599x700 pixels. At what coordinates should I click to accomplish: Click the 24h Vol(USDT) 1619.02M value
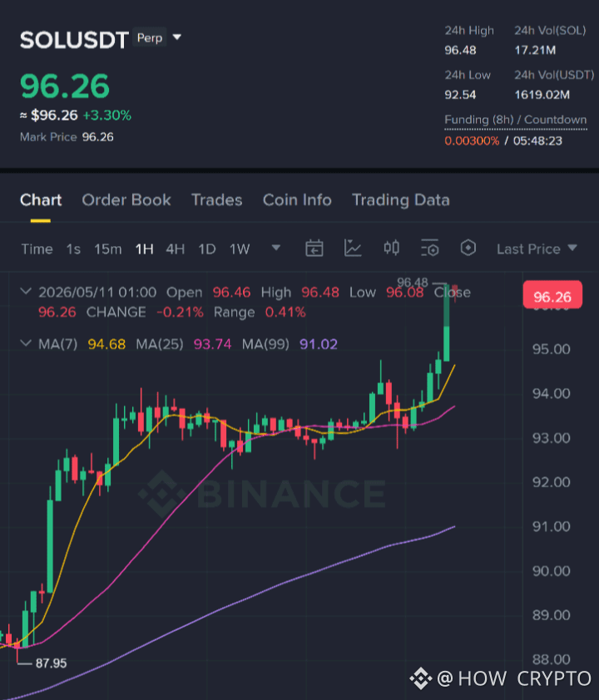[542, 95]
